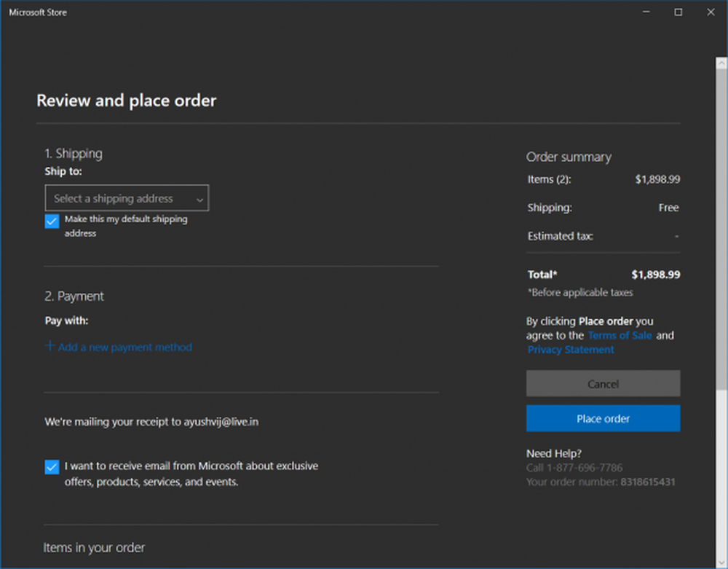Click the blue Place order button
Image resolution: width=728 pixels, height=569 pixels.
coord(603,418)
